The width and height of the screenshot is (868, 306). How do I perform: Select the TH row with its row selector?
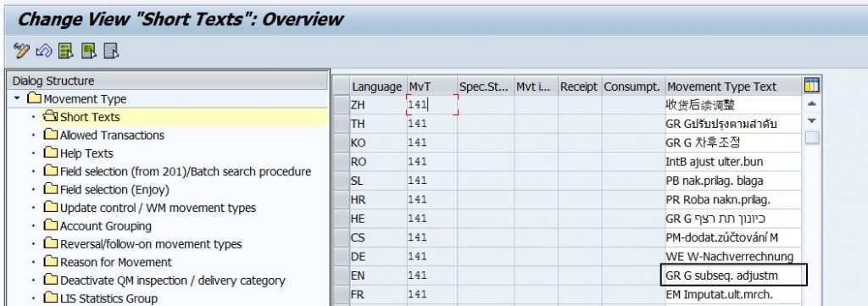coord(342,124)
